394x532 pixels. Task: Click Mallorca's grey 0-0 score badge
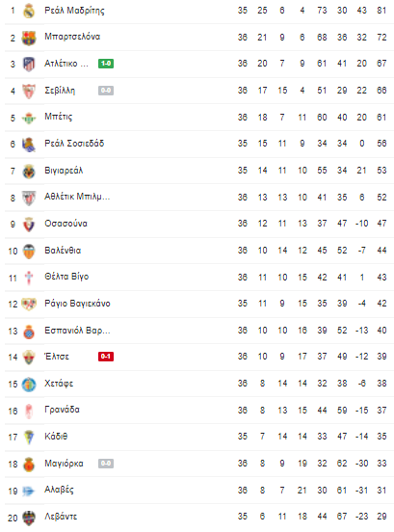click(106, 464)
